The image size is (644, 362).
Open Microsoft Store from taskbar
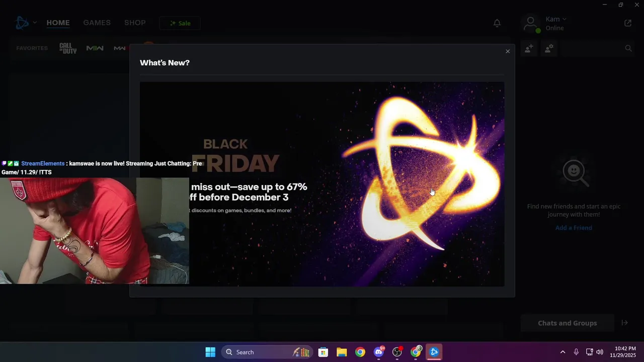click(x=323, y=352)
